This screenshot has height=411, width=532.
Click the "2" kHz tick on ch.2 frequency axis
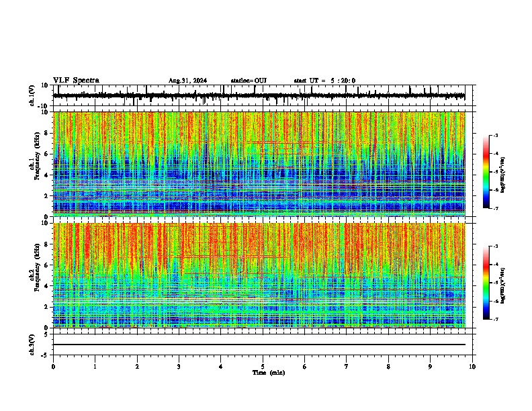click(x=47, y=307)
